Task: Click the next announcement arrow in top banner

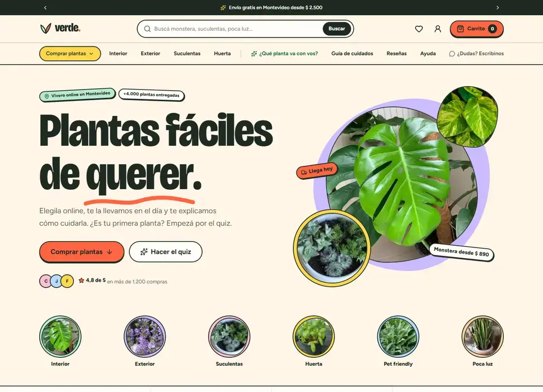Action: (x=498, y=8)
